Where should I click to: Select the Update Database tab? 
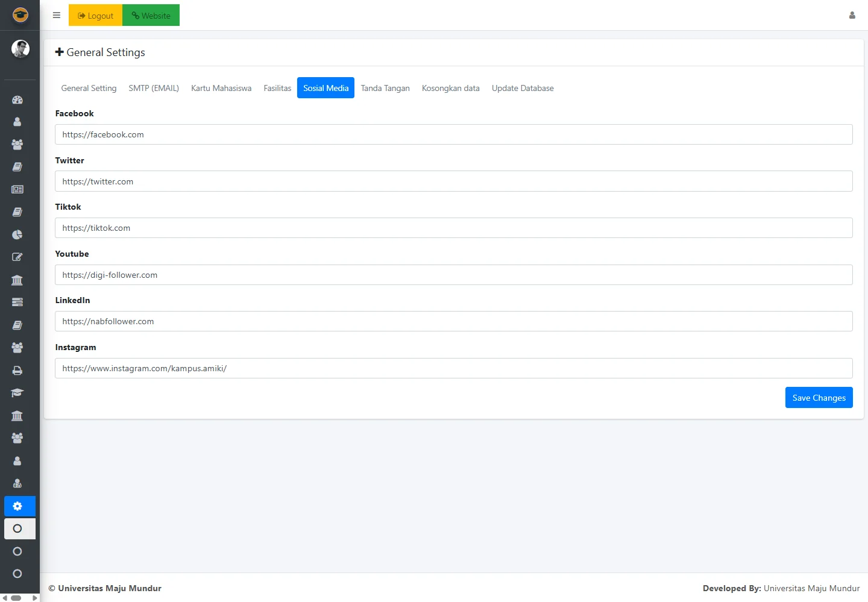tap(523, 88)
